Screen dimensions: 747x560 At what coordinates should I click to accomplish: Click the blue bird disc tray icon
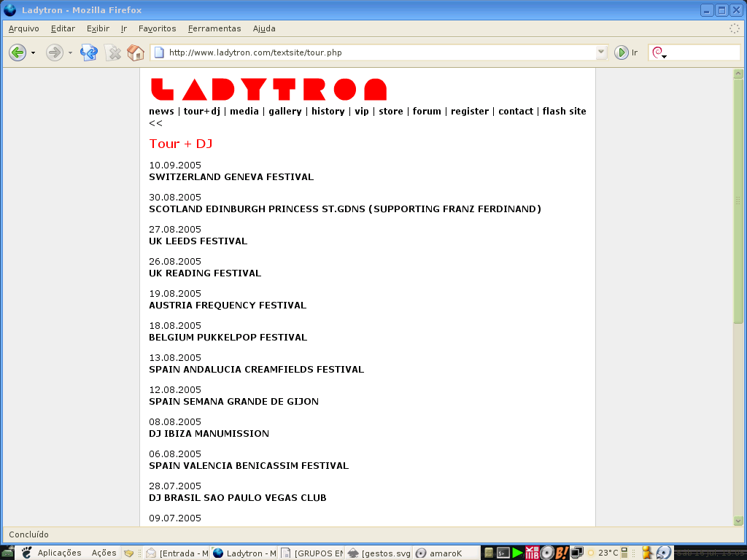[664, 553]
